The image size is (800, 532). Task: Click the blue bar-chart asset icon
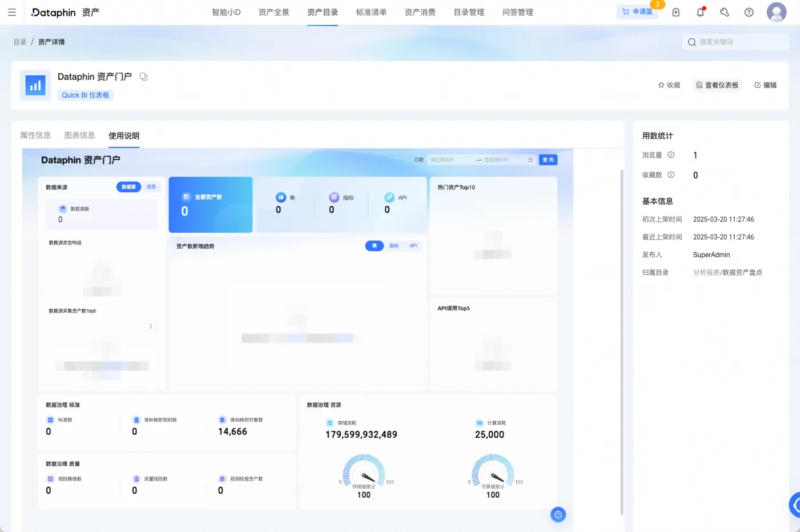[x=35, y=86]
